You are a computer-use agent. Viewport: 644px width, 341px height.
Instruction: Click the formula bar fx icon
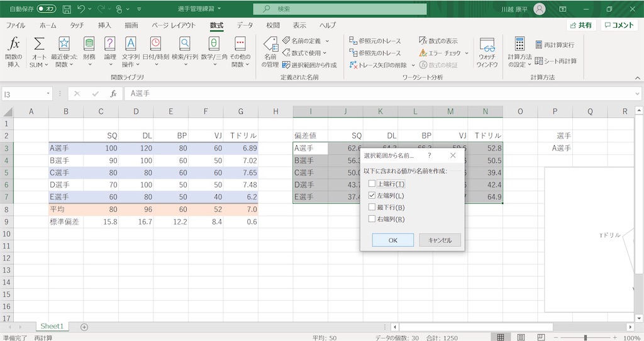[x=113, y=94]
